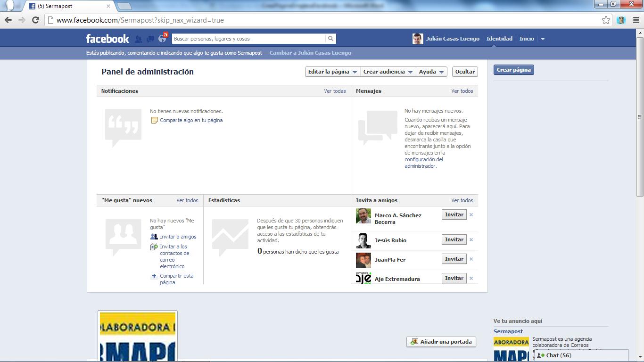Open a new browser tab

coord(124,6)
